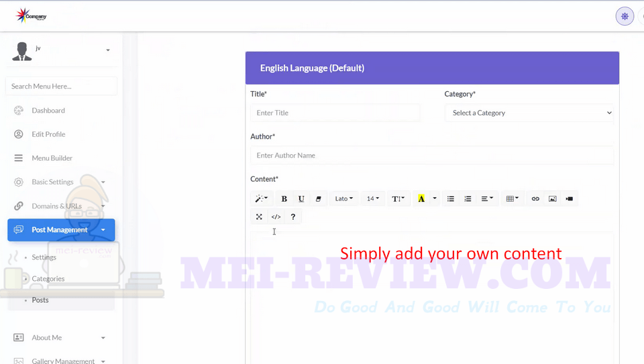
Task: Open the Select a Category dropdown
Action: (529, 113)
